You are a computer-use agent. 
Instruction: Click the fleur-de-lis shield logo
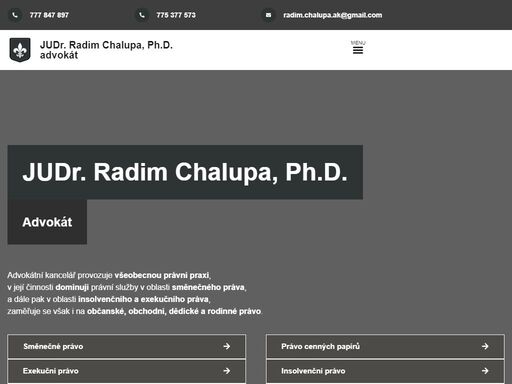[20, 50]
